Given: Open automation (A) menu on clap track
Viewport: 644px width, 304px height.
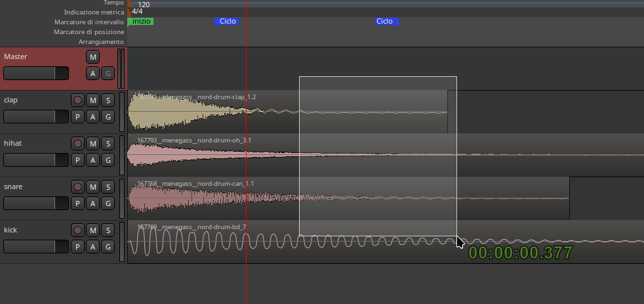Looking at the screenshot, I should [x=93, y=117].
